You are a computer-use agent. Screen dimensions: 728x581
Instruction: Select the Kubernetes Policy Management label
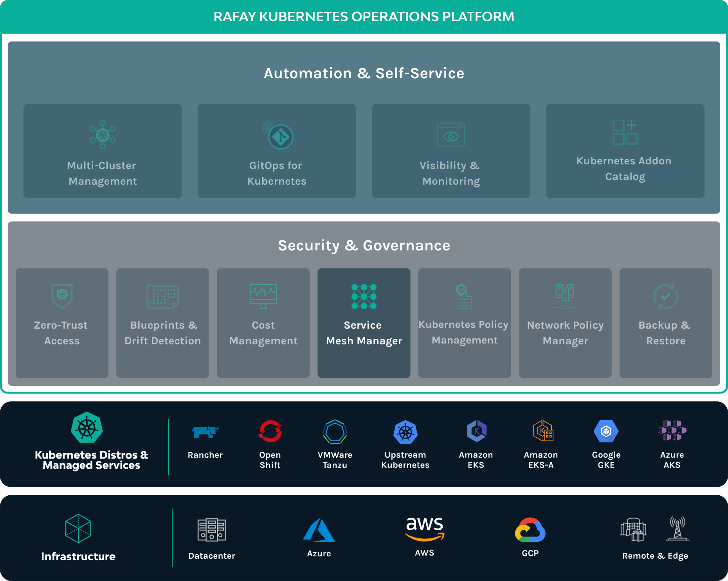pyautogui.click(x=464, y=333)
